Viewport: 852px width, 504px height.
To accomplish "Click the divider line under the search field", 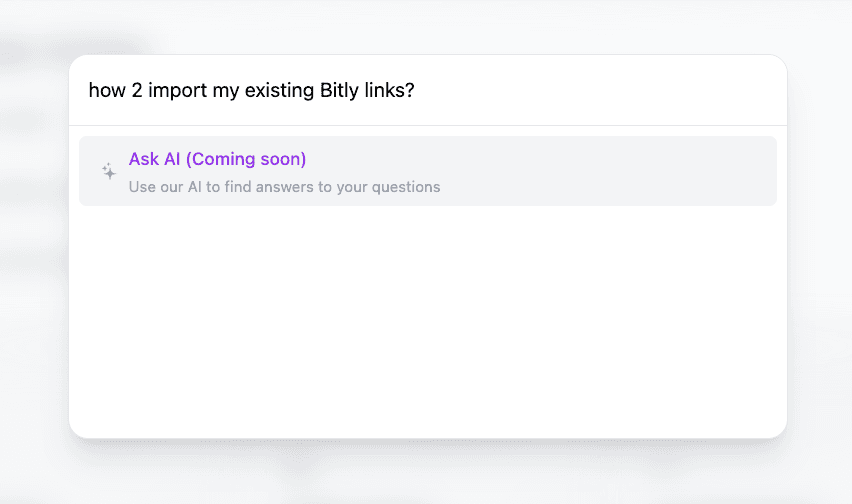I will [428, 125].
